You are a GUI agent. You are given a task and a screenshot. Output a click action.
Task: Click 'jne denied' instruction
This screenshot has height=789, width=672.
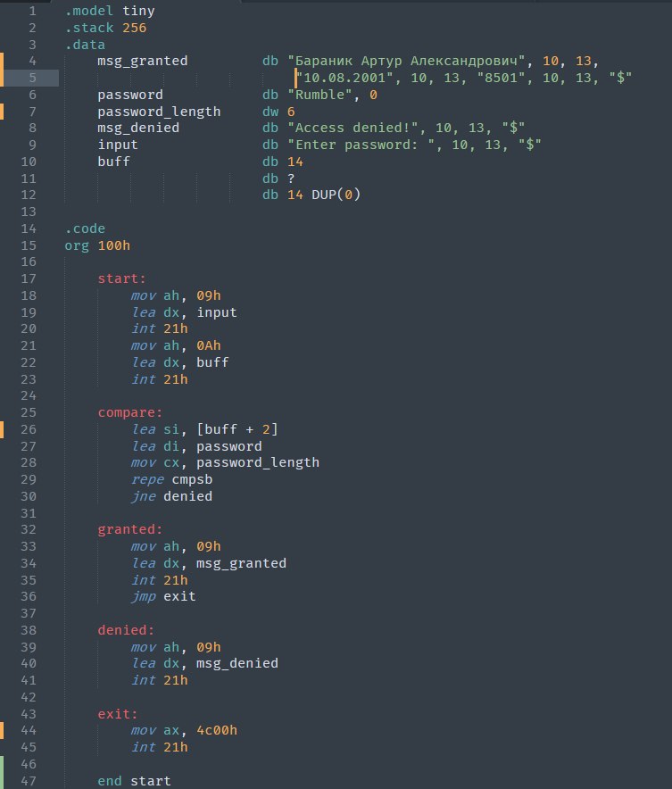pos(172,496)
